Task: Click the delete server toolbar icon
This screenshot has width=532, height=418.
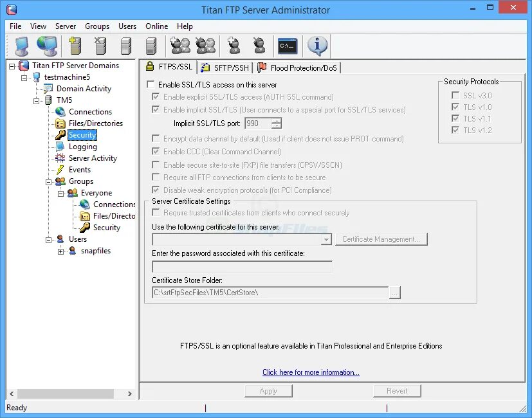Action: click(100, 46)
